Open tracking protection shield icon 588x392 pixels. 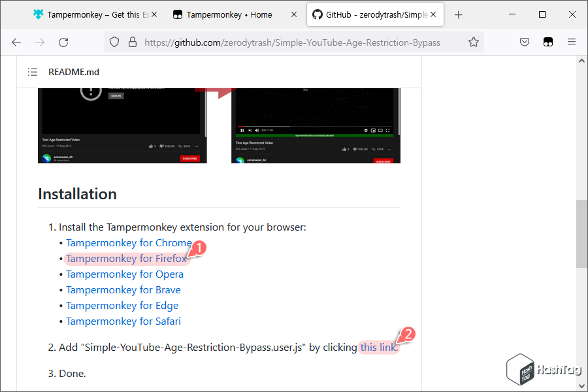pyautogui.click(x=114, y=42)
